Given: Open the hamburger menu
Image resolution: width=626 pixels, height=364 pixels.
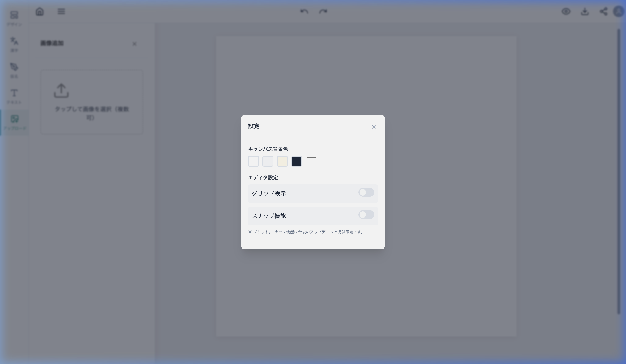Looking at the screenshot, I should tap(61, 11).
